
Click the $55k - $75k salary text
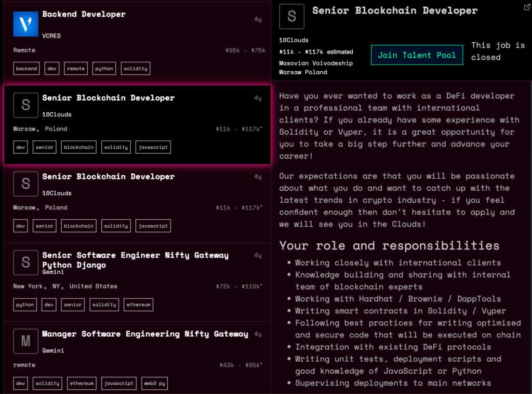pos(245,50)
